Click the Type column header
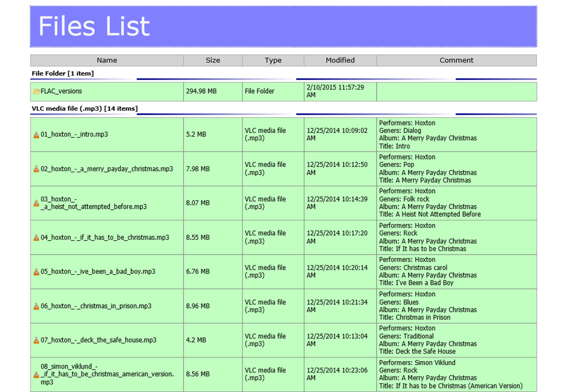Image resolution: width=568 pixels, height=392 pixels. pos(273,60)
